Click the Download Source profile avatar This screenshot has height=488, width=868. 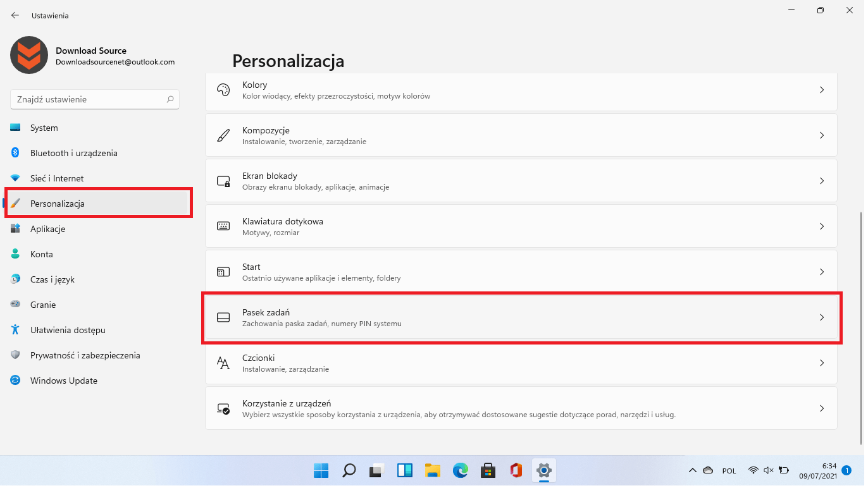[29, 55]
